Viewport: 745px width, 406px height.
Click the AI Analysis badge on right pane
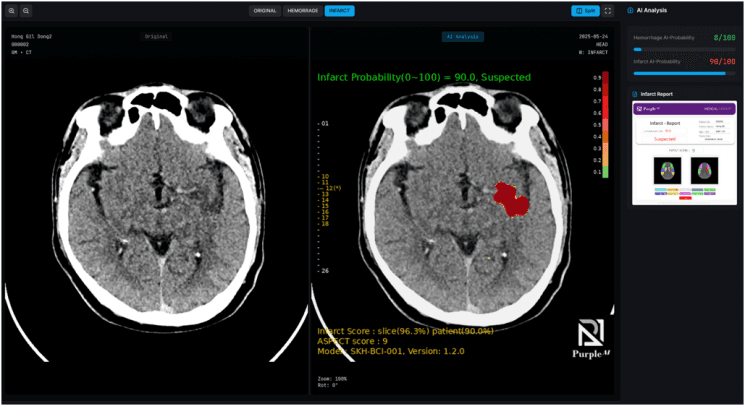(x=463, y=37)
